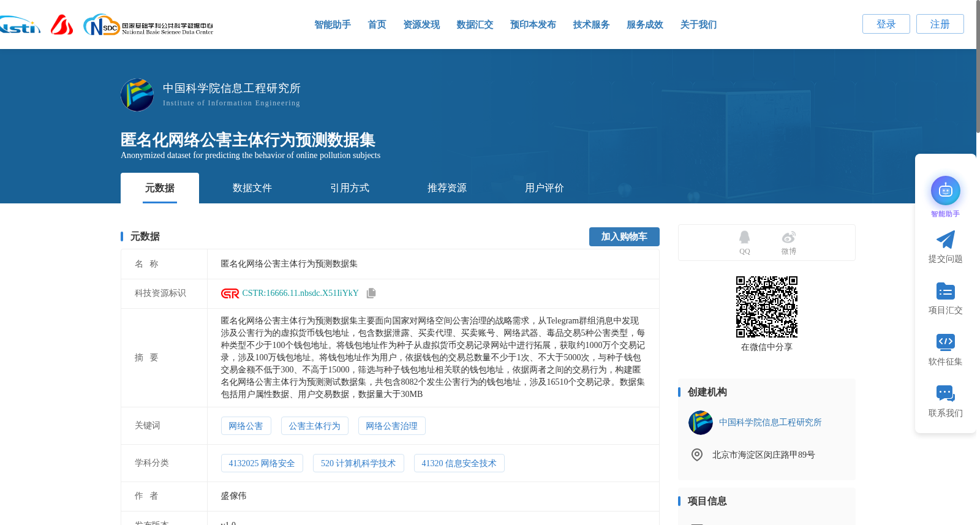Open the 软件征集 code icon
The width and height of the screenshot is (980, 525).
click(945, 342)
